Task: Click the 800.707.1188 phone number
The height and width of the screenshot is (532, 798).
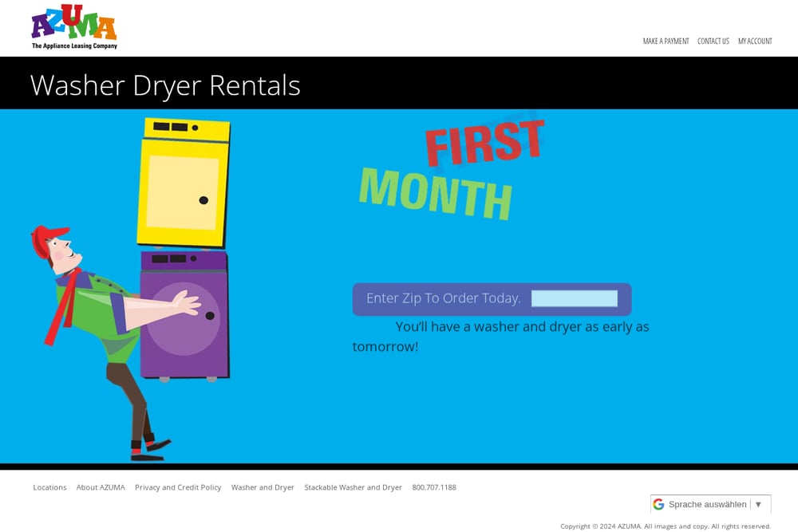Action: (434, 487)
